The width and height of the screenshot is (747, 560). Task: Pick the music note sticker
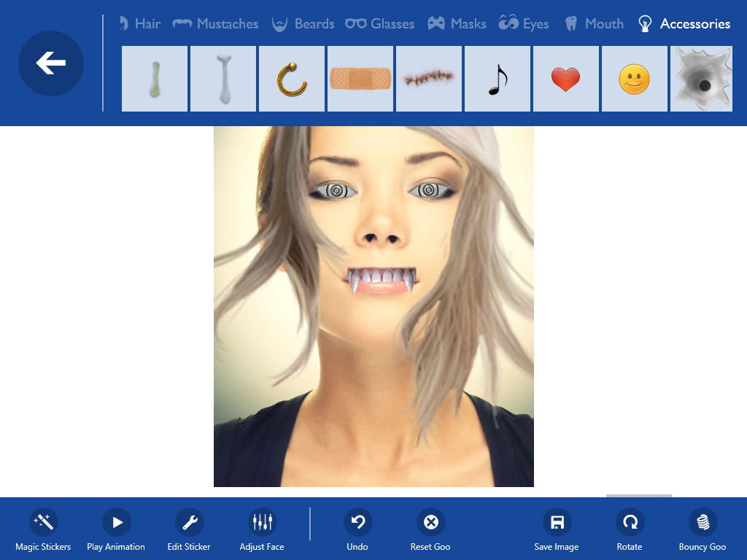pyautogui.click(x=497, y=79)
